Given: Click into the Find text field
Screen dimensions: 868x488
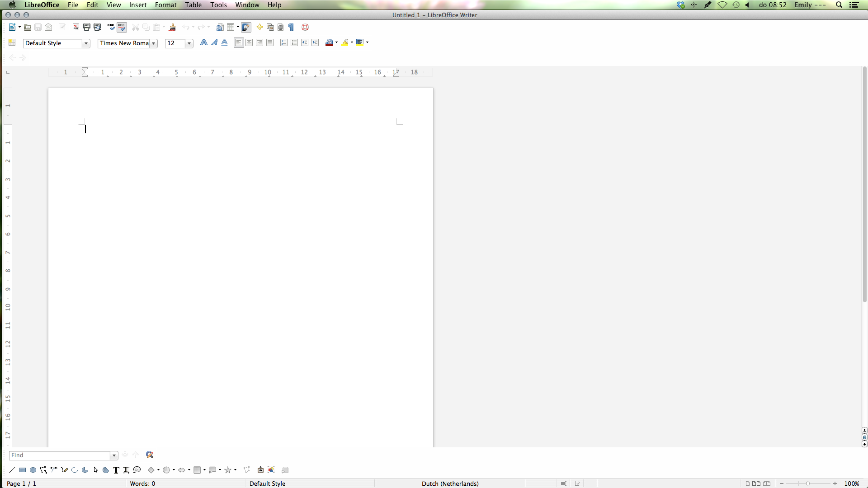Looking at the screenshot, I should click(x=60, y=455).
